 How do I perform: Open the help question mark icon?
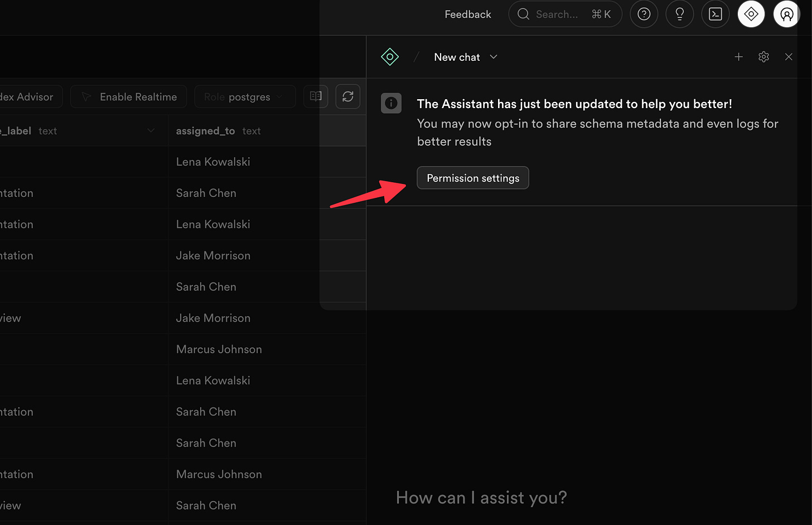(x=644, y=14)
